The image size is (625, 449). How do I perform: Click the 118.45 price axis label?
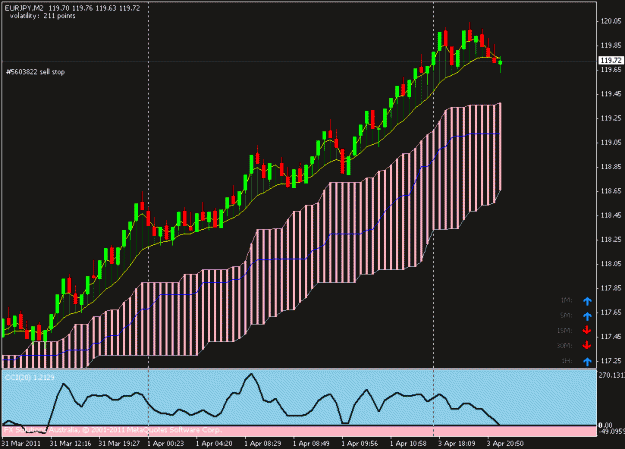click(x=611, y=216)
